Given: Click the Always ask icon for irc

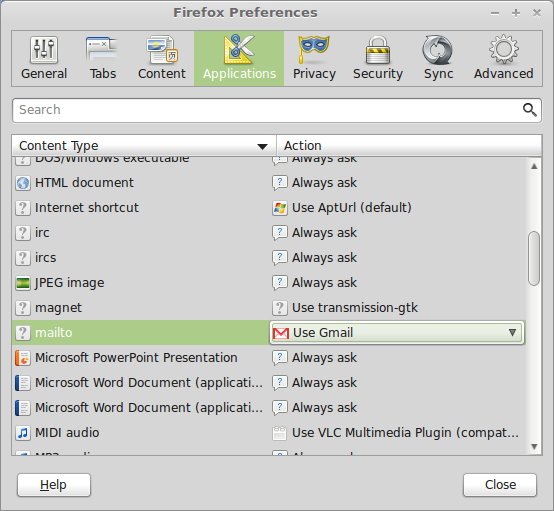Looking at the screenshot, I should click(280, 233).
